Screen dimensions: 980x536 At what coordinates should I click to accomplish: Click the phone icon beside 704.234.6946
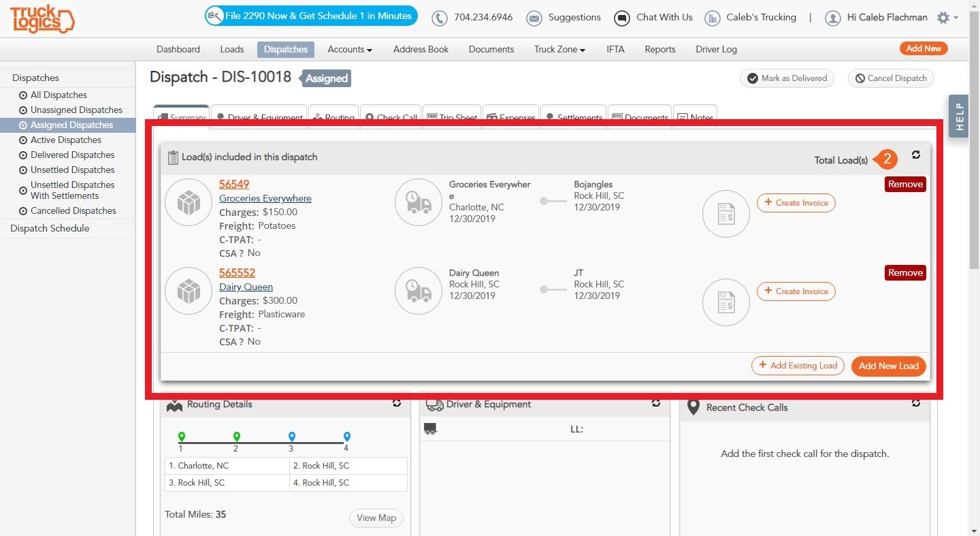click(440, 18)
